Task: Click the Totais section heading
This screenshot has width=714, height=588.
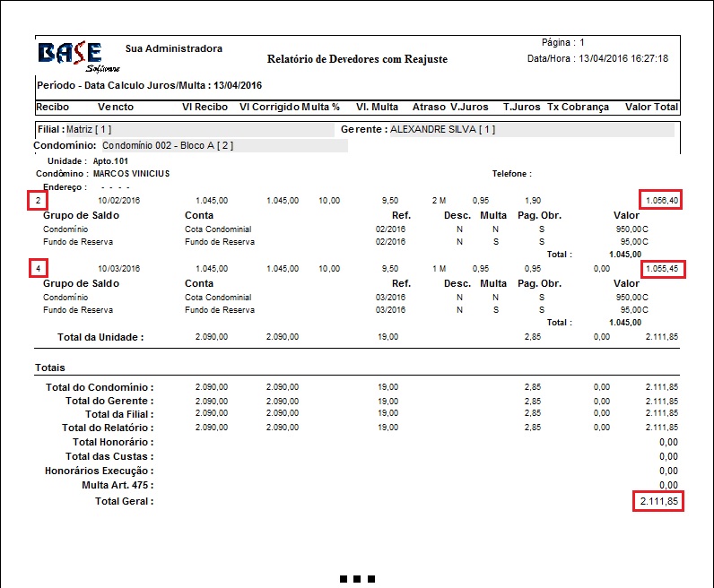Action: pyautogui.click(x=49, y=367)
